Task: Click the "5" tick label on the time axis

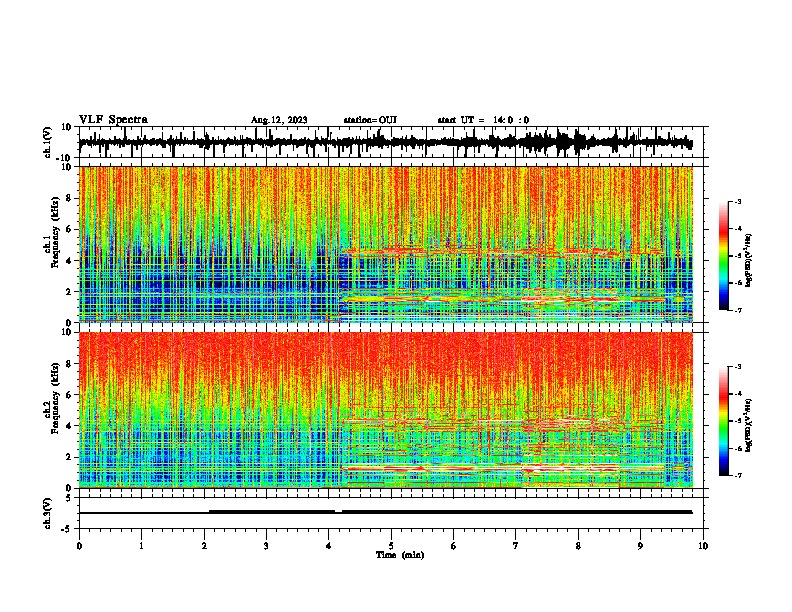Action: [x=391, y=546]
